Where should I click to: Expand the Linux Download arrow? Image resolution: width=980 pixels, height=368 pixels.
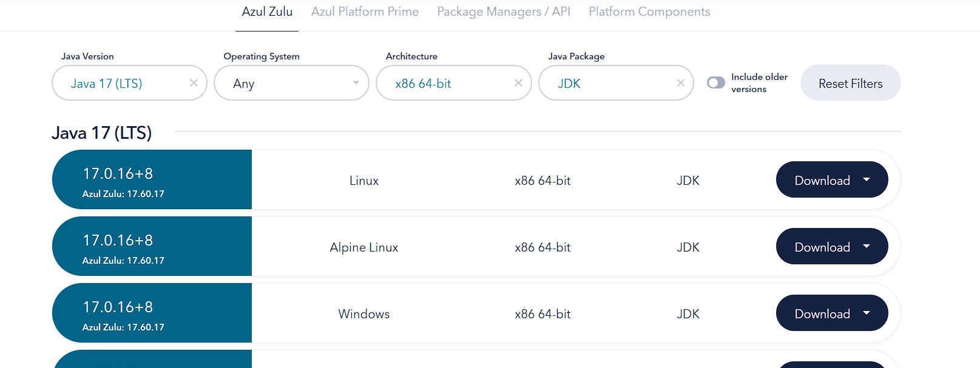(x=867, y=179)
